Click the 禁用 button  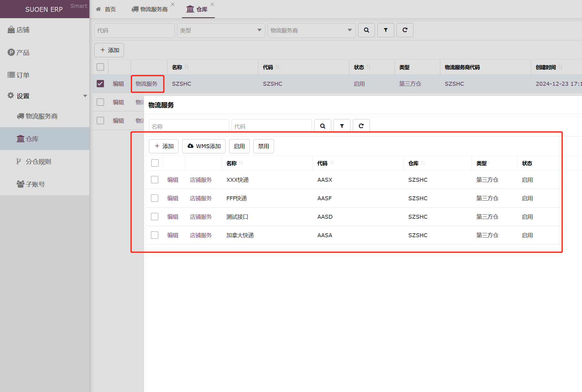[x=264, y=146]
